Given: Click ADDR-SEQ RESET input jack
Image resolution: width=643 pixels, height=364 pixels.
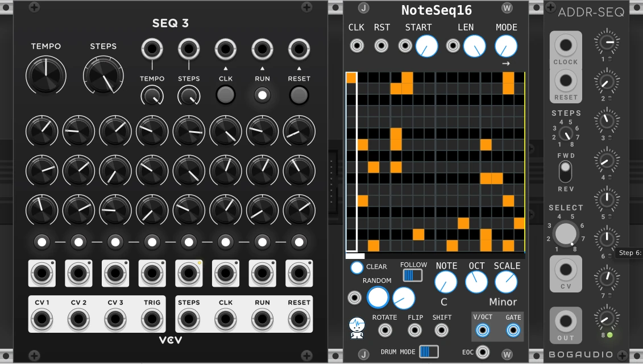Looking at the screenshot, I should point(566,80).
